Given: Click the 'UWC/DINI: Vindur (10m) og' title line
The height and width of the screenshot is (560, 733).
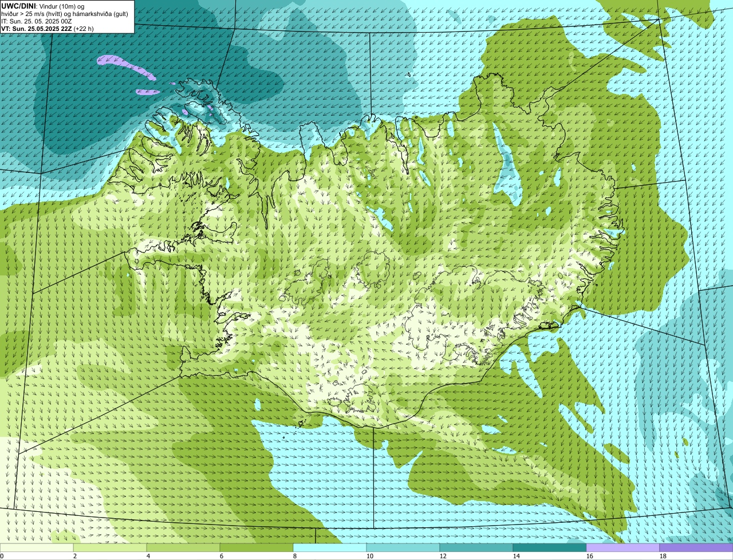Looking at the screenshot, I should pos(43,6).
